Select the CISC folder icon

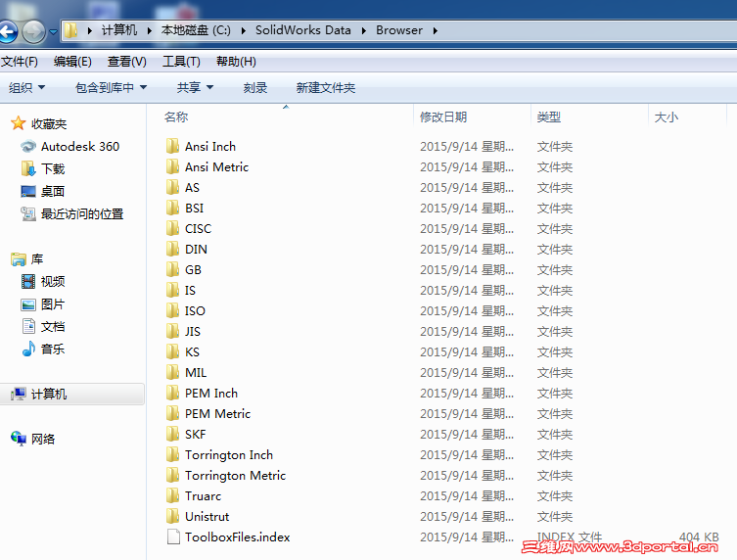[x=173, y=228]
